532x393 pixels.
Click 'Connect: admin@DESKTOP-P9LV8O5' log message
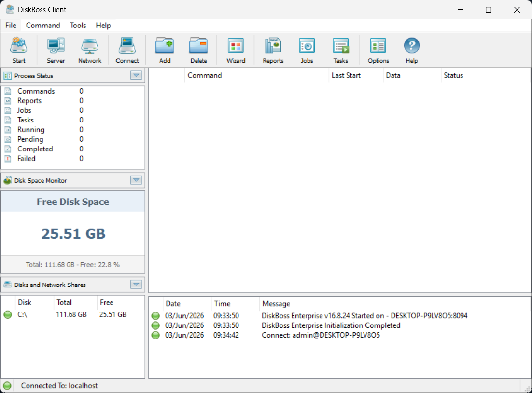pos(321,335)
